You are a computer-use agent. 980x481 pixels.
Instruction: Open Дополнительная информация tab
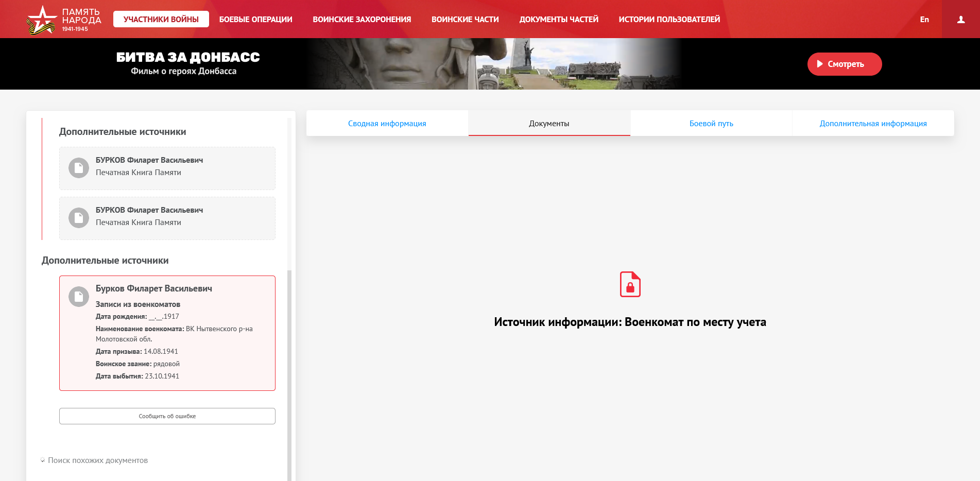[x=873, y=124]
